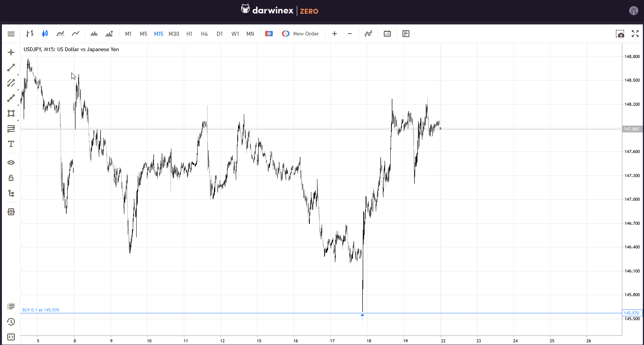
Task: Take chart screenshot
Action: click(x=620, y=34)
